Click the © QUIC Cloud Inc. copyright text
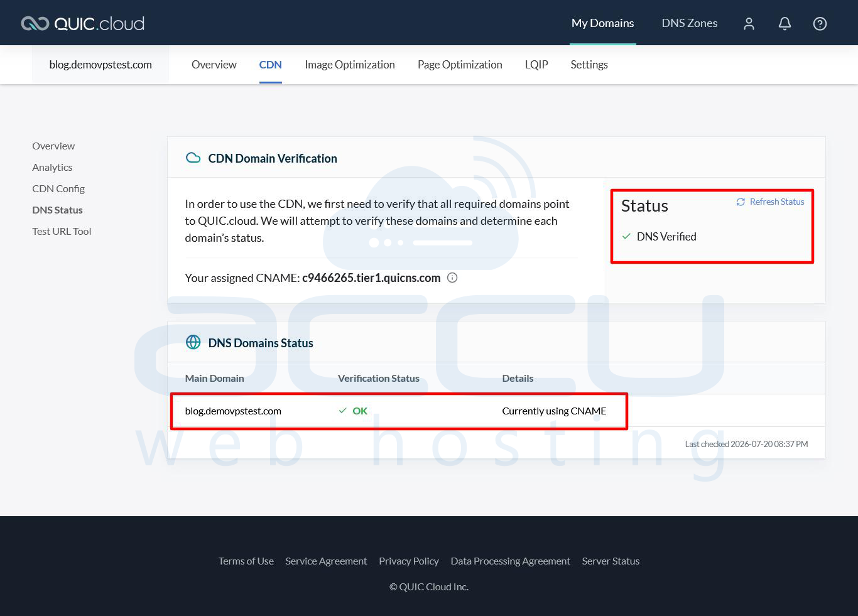The image size is (858, 616). pyautogui.click(x=429, y=586)
